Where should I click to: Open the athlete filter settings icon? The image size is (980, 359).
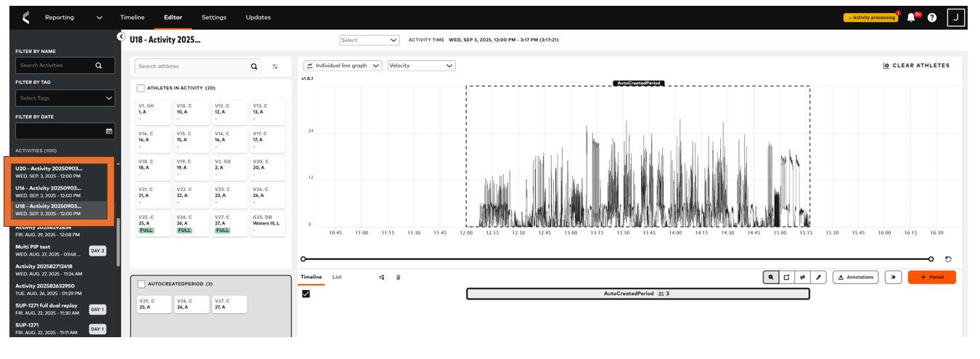[275, 66]
